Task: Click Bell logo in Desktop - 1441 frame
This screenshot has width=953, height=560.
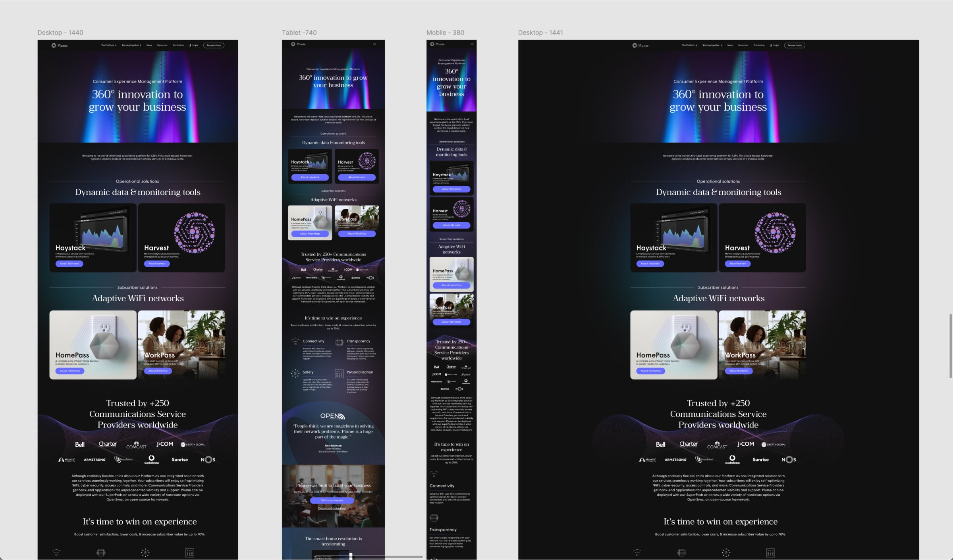Action: (661, 445)
